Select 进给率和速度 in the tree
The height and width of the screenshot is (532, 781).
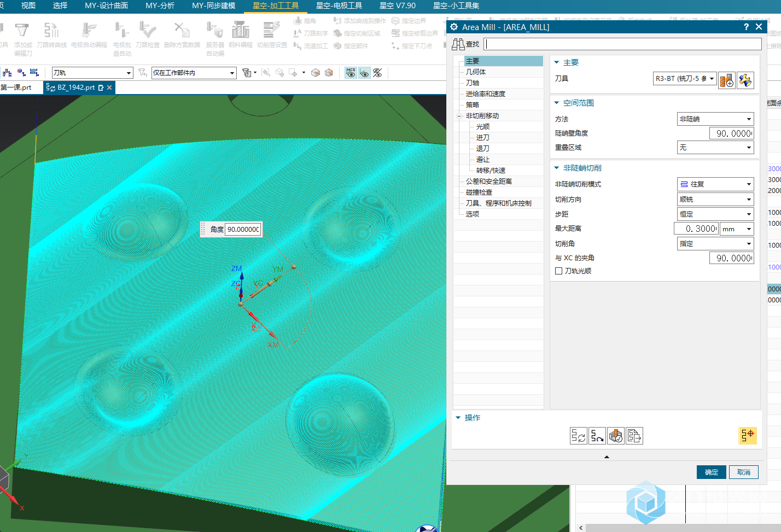coord(485,94)
